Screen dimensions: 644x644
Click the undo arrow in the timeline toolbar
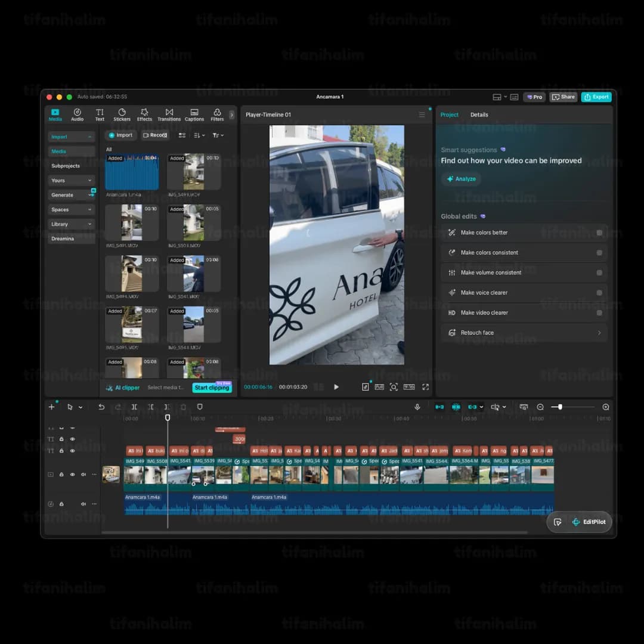tap(101, 407)
